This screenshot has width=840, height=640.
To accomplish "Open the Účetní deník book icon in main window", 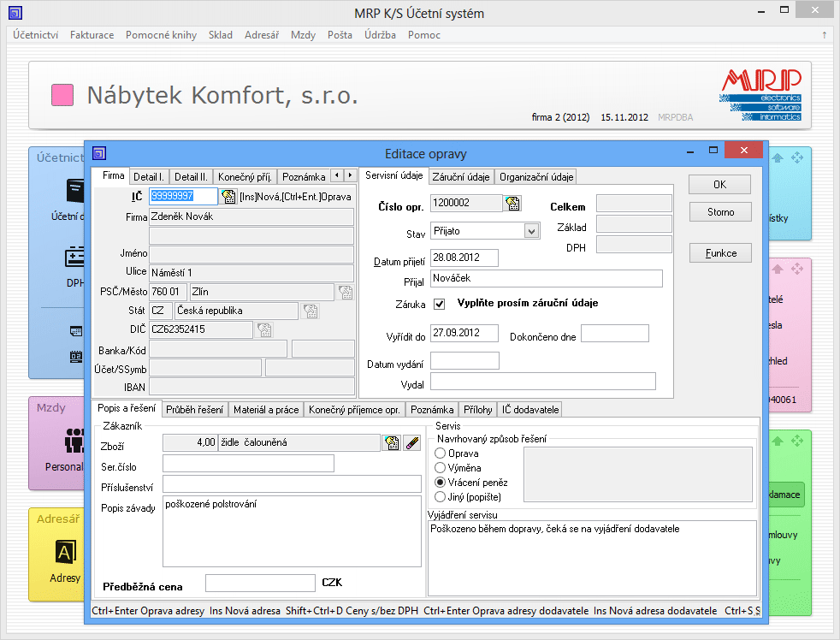I will [x=75, y=191].
